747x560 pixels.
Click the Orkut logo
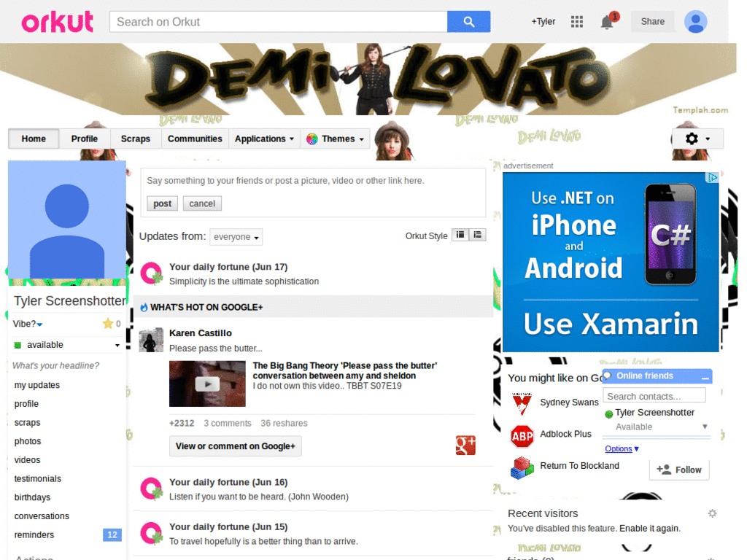point(57,22)
